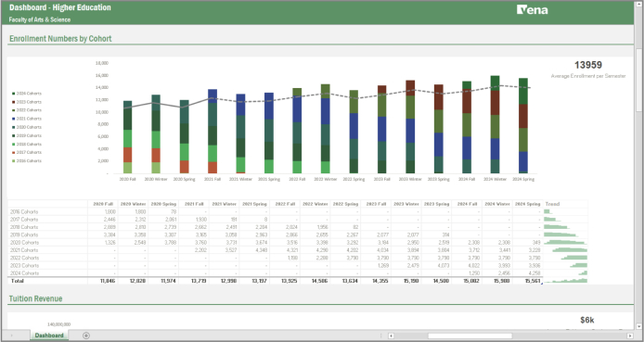Image resolution: width=644 pixels, height=342 pixels.
Task: Click the 2023 Cohorts legend entry
Action: [x=27, y=102]
